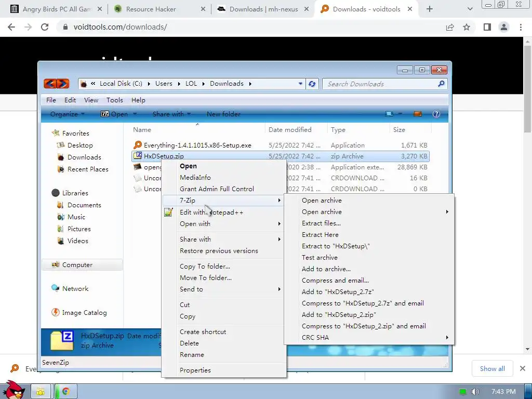Expand the Open with submenu
This screenshot has height=399, width=532.
(x=279, y=223)
